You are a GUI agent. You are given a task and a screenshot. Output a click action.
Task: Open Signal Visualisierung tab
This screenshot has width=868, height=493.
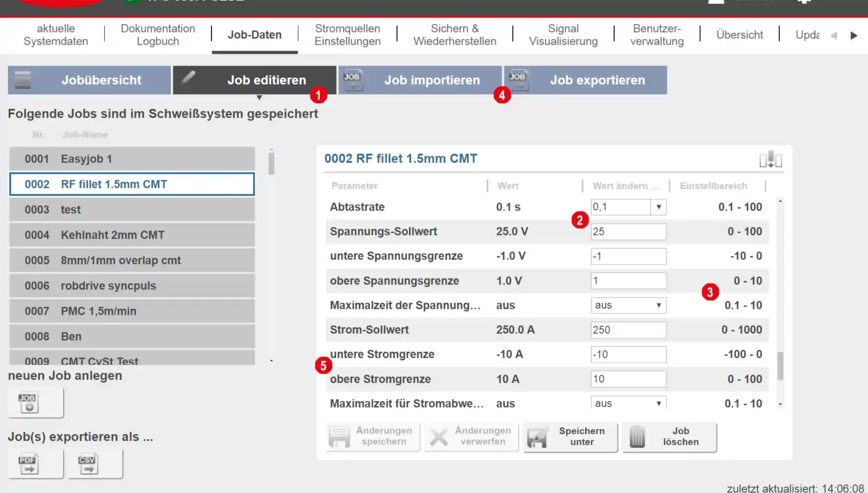563,35
